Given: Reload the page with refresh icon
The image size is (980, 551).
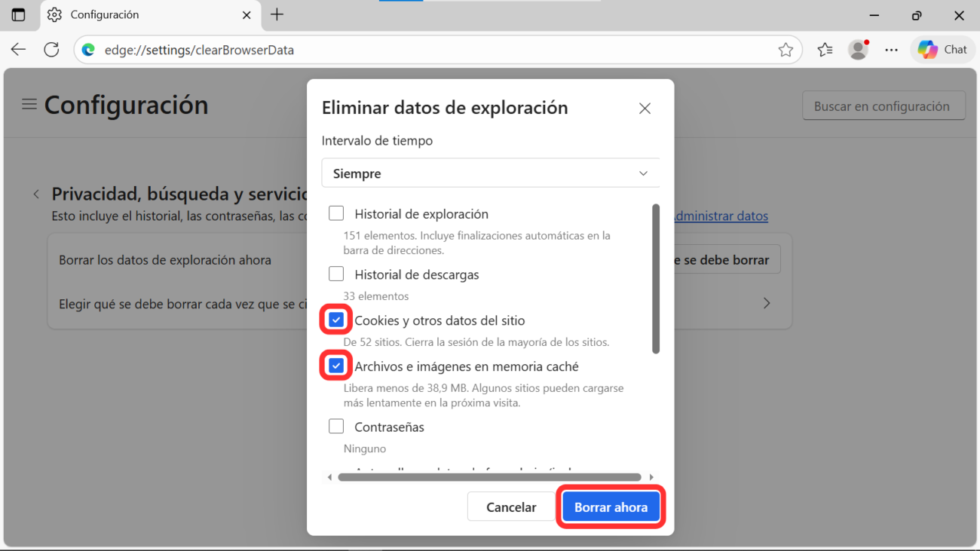Looking at the screenshot, I should 51,50.
